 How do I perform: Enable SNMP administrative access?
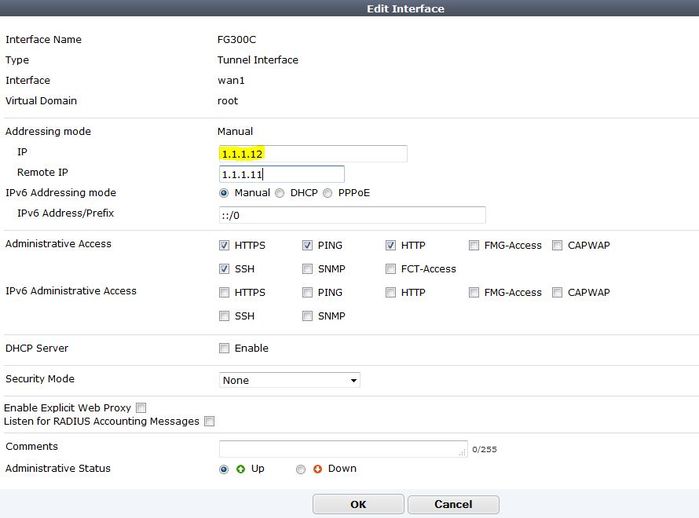(x=308, y=268)
